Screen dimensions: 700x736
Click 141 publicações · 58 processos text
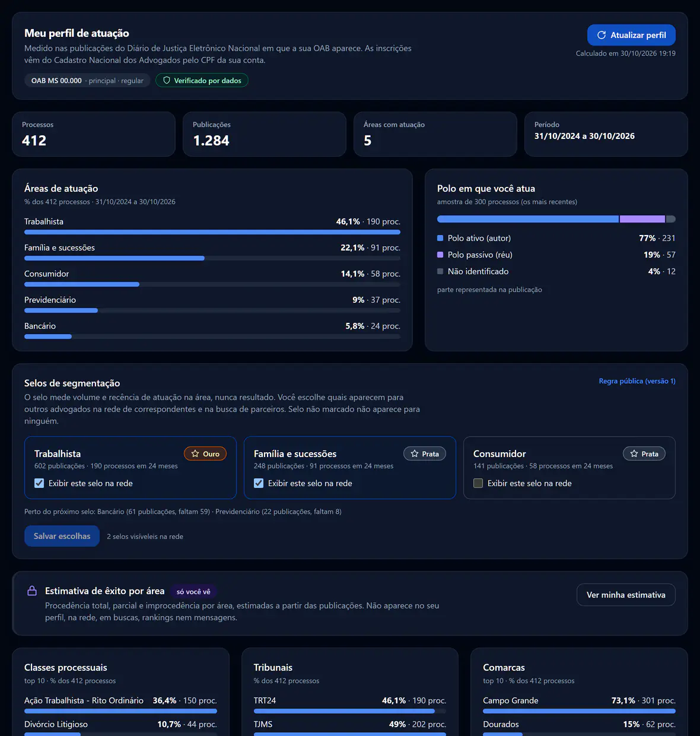543,466
